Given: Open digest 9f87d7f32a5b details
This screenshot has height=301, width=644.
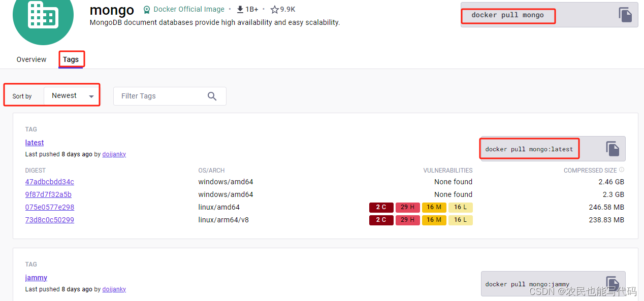Looking at the screenshot, I should (48, 194).
